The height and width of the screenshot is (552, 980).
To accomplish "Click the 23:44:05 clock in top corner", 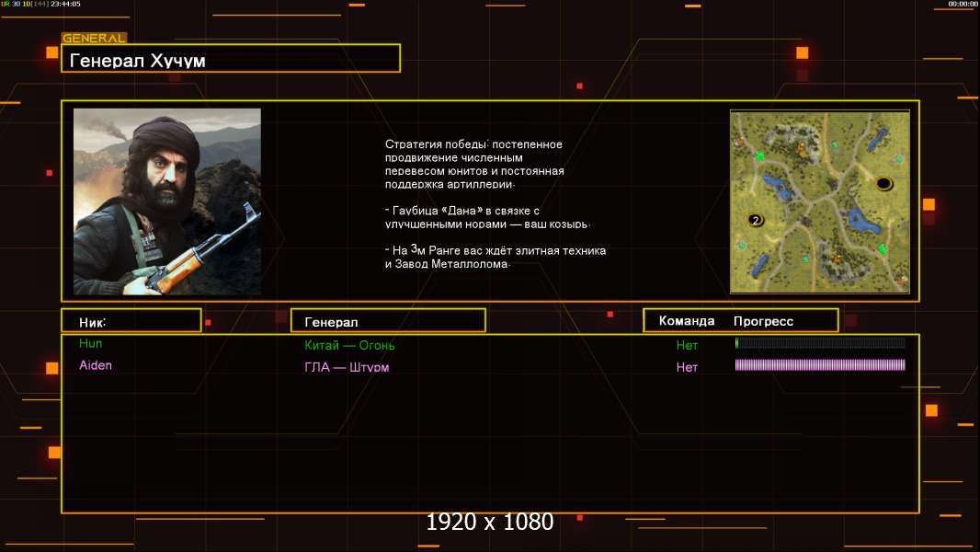I will (x=65, y=4).
